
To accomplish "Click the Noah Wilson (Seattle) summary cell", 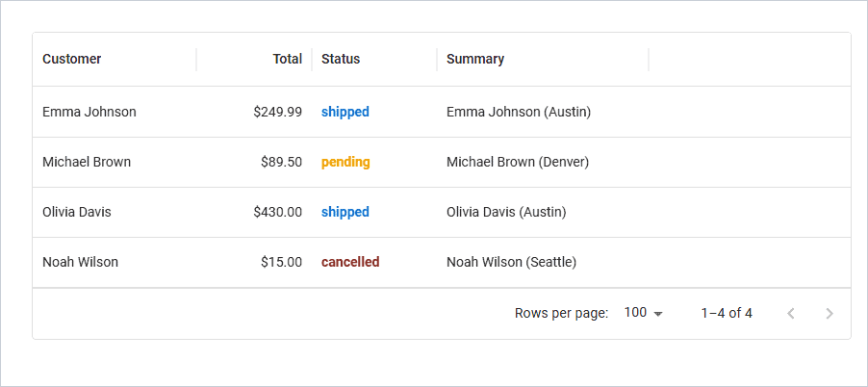I will (543, 262).
